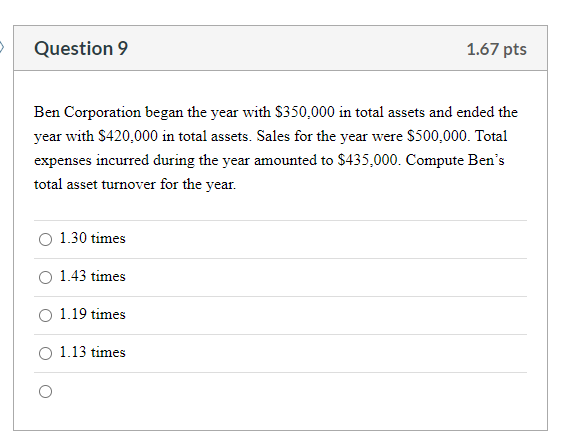Mark the 1.19 times radio button
The height and width of the screenshot is (436, 573).
pyautogui.click(x=45, y=315)
